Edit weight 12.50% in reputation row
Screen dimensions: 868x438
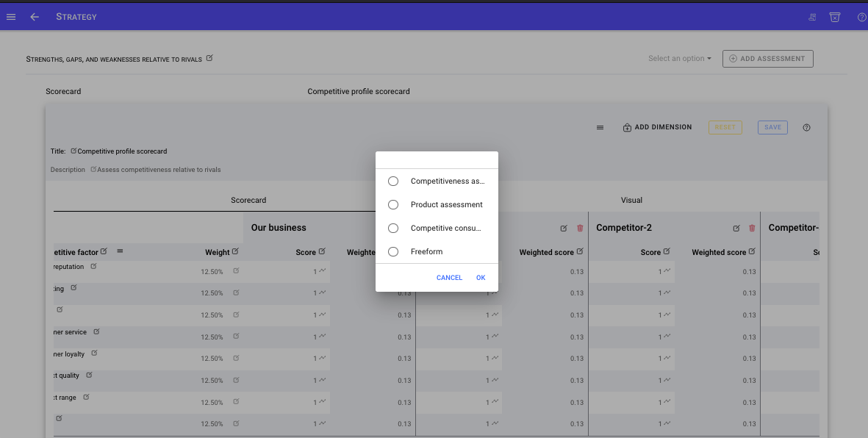pos(237,270)
